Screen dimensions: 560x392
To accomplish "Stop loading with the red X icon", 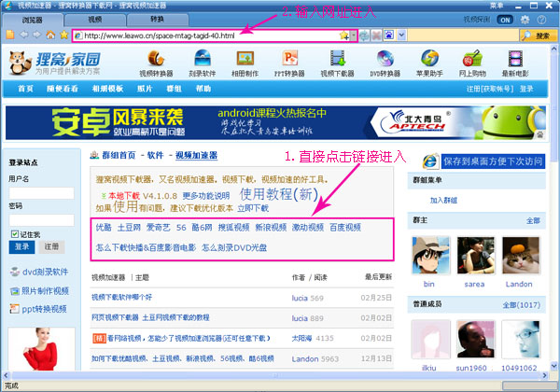I will click(376, 35).
